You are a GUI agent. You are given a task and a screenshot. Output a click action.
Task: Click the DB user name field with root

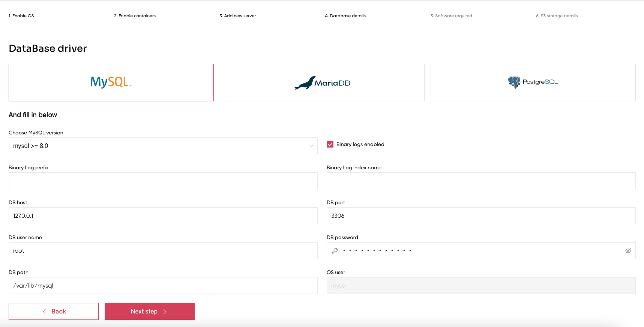163,250
